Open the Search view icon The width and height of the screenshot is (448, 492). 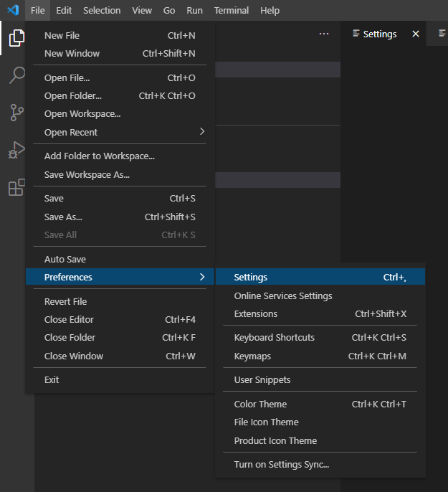click(16, 75)
